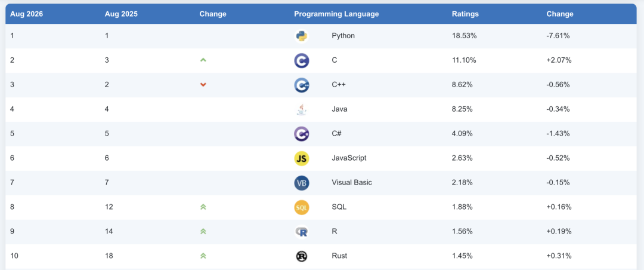The width and height of the screenshot is (644, 270).
Task: Click the double up arrow for Rust
Action: coord(203,256)
